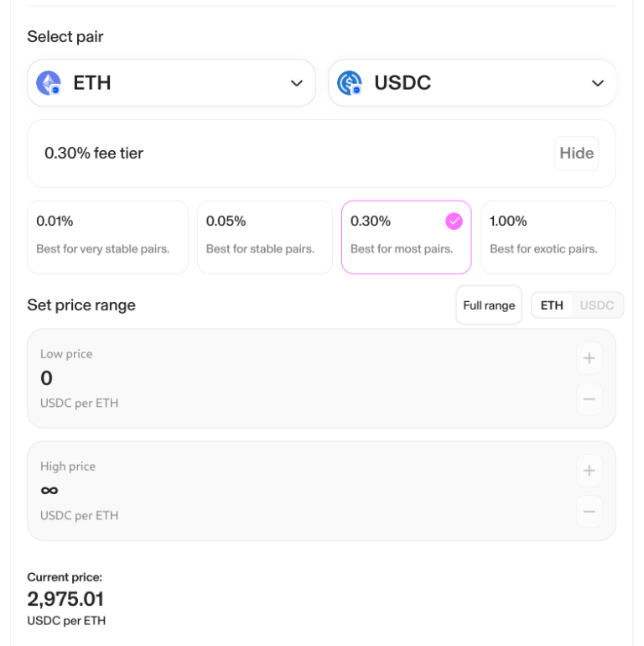Select the 0.01% fee tier option
644x646 pixels.
[x=107, y=237]
